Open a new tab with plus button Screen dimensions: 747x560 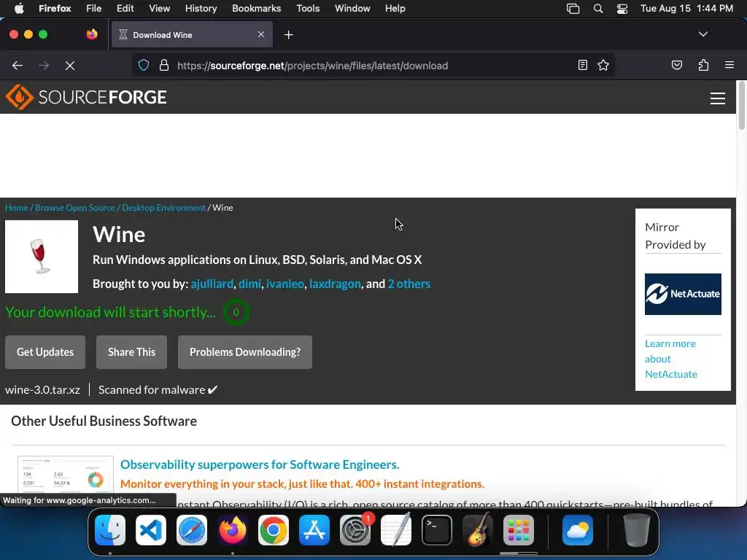point(288,35)
